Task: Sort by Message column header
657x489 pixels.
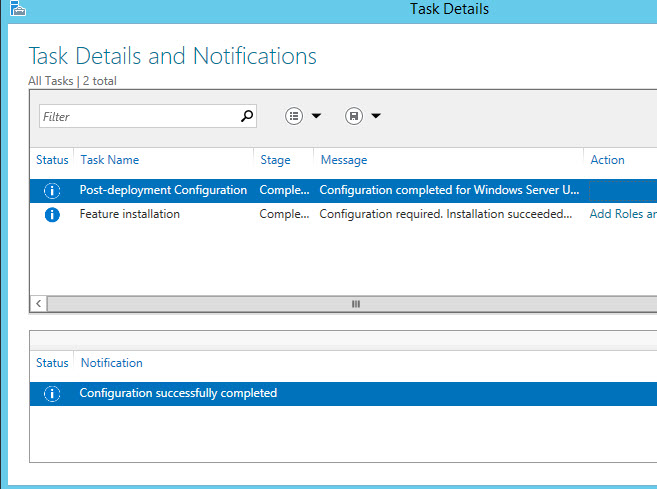Action: tap(344, 160)
